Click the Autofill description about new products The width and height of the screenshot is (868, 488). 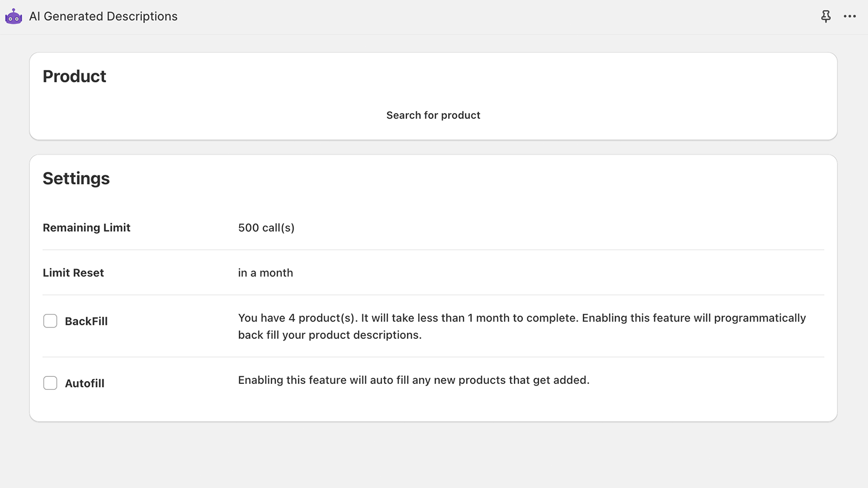(x=413, y=380)
